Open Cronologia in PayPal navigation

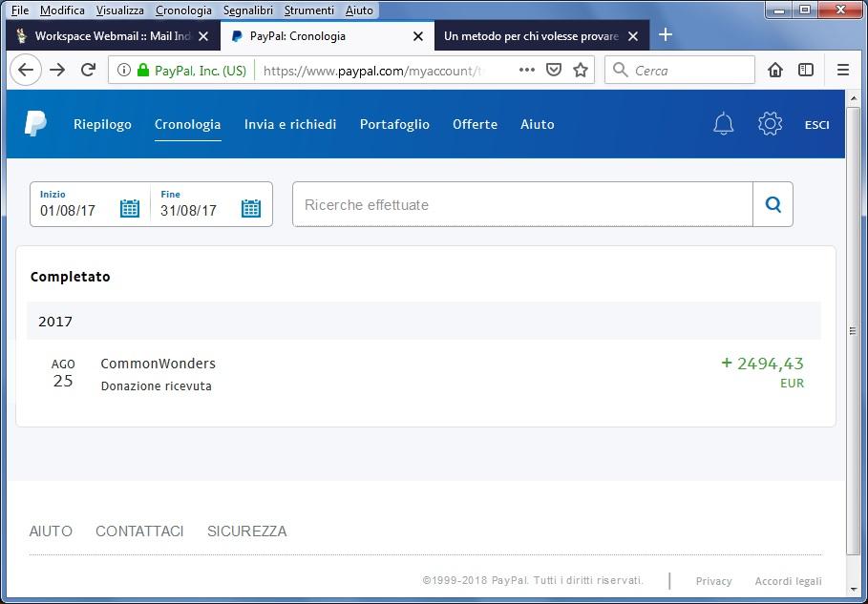click(188, 124)
